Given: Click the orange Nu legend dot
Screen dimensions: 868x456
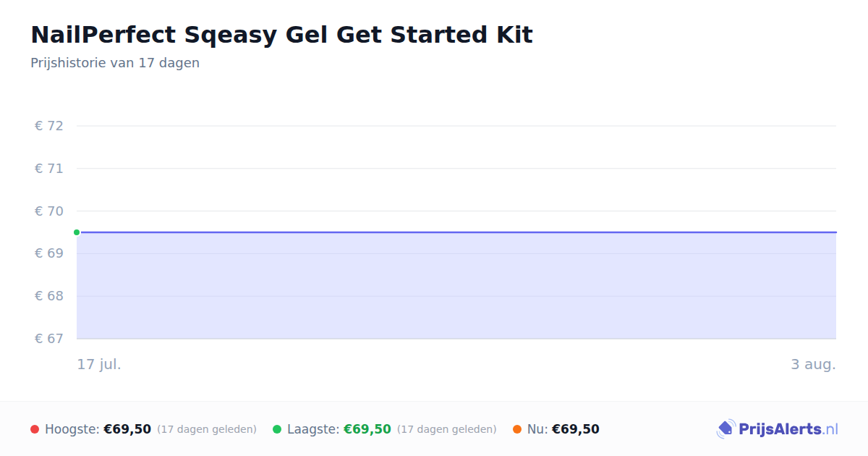Looking at the screenshot, I should pos(517,429).
